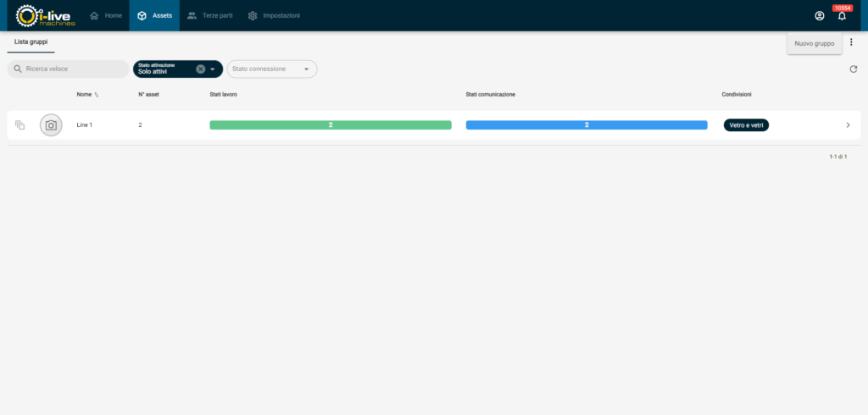Open the notifications bell icon

(x=842, y=16)
